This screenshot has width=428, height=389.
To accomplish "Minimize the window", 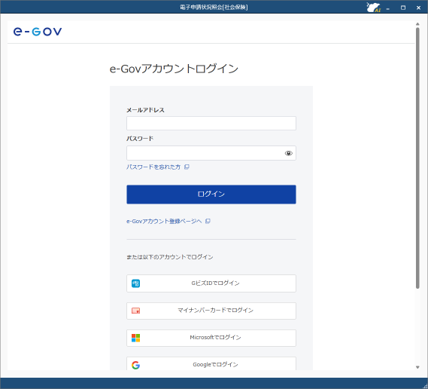I will point(388,8).
